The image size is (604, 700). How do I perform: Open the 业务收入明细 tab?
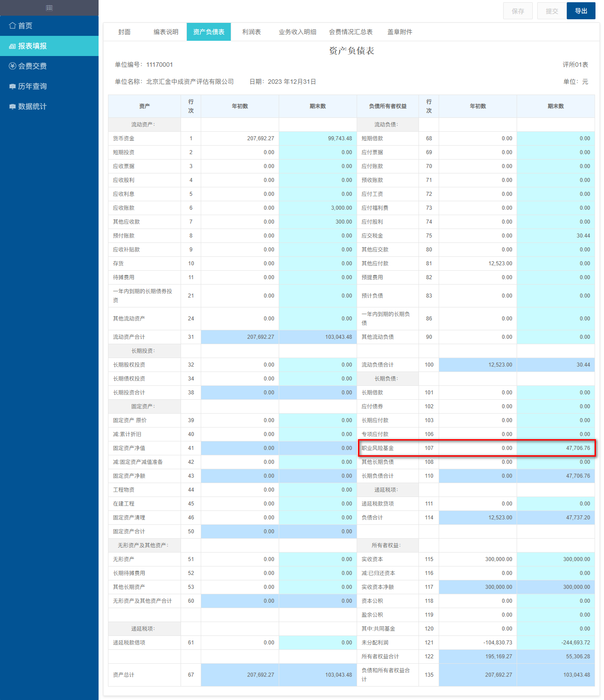[x=298, y=32]
